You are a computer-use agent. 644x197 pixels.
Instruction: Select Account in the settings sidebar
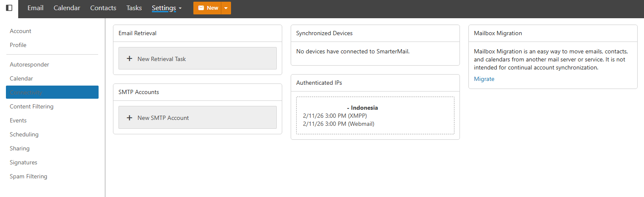tap(21, 31)
